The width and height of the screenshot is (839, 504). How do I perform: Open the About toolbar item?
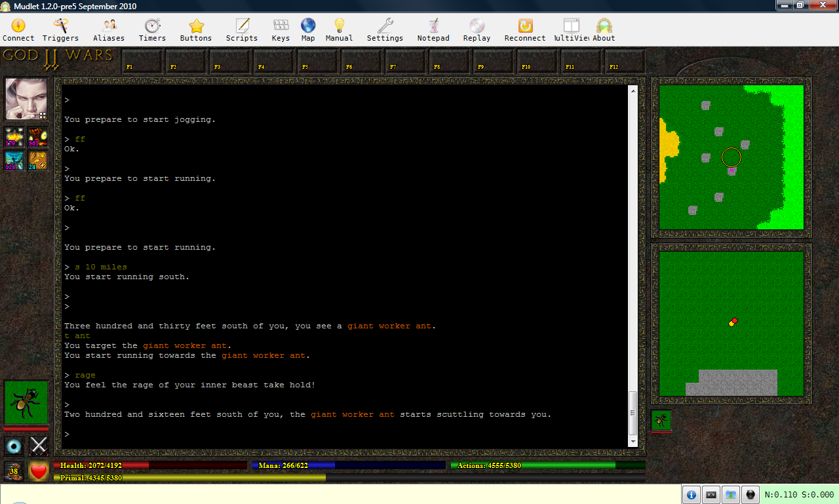(x=604, y=30)
